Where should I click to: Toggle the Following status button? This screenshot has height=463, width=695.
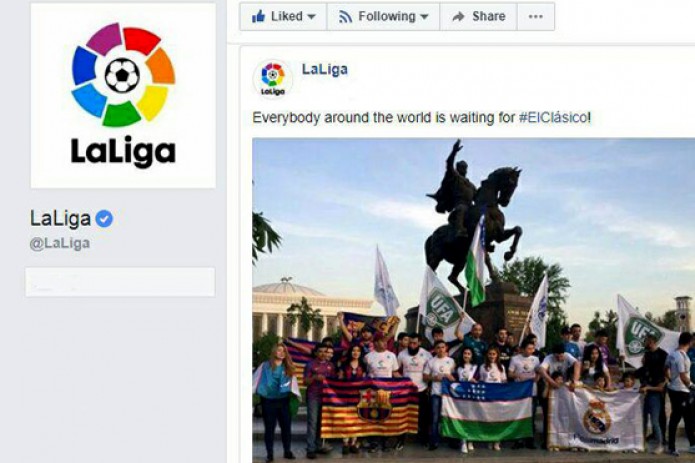tap(383, 17)
